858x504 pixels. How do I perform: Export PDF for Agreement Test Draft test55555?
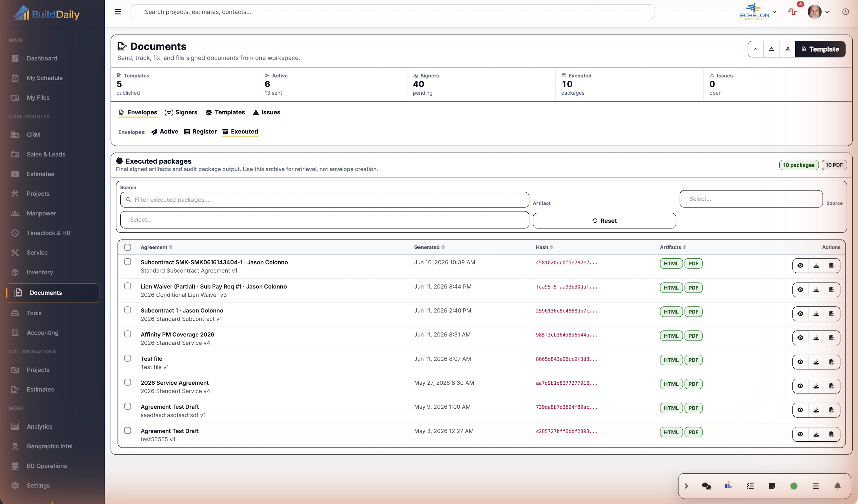(x=832, y=434)
